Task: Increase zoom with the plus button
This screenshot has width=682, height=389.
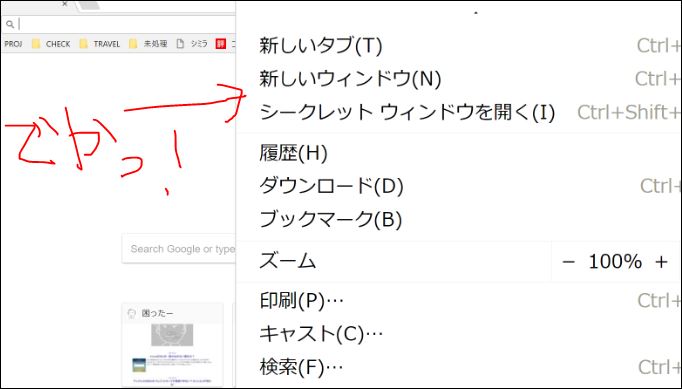Action: pos(661,262)
